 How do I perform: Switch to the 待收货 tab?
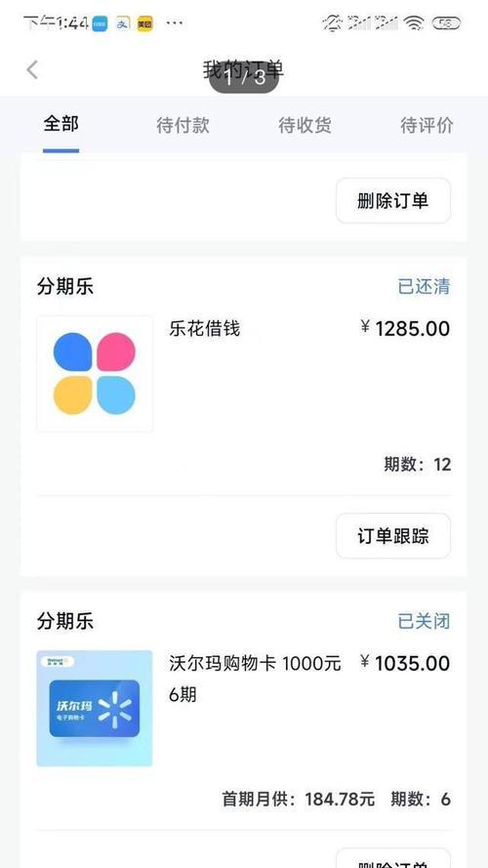305,126
